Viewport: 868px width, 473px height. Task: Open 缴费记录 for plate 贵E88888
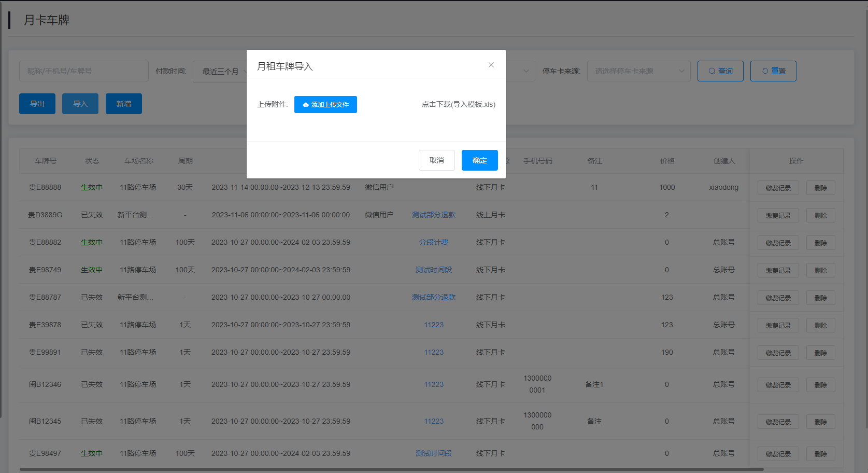click(x=778, y=188)
